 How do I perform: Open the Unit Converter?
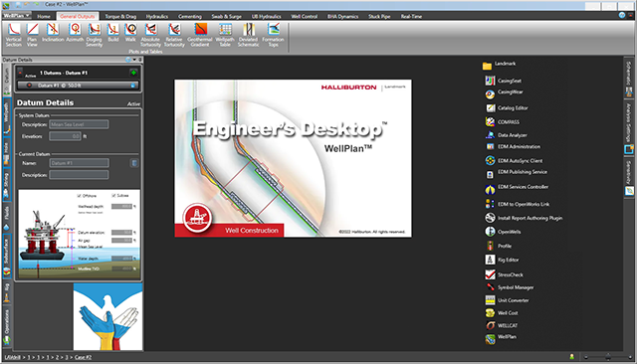(507, 300)
